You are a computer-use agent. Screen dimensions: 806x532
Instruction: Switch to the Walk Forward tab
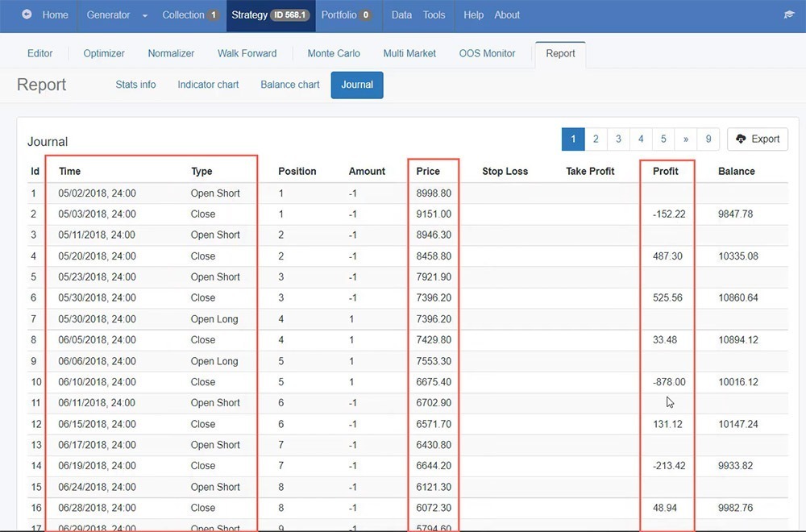(x=247, y=53)
